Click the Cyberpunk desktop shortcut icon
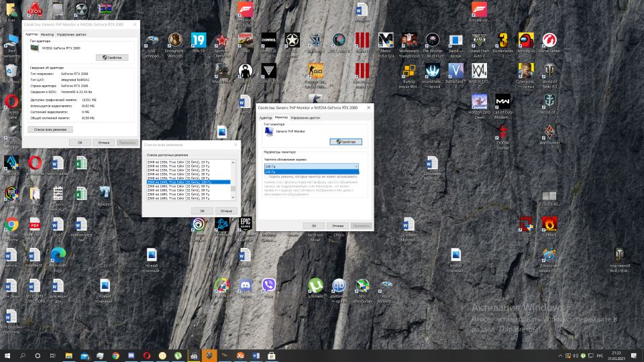Screen dimensions: 644x362 point(526,71)
